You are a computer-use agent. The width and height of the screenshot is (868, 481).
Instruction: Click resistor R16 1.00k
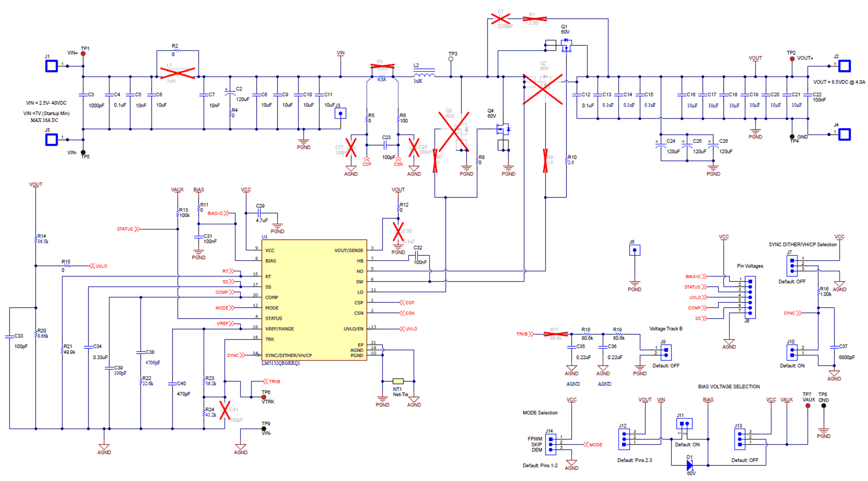click(818, 292)
